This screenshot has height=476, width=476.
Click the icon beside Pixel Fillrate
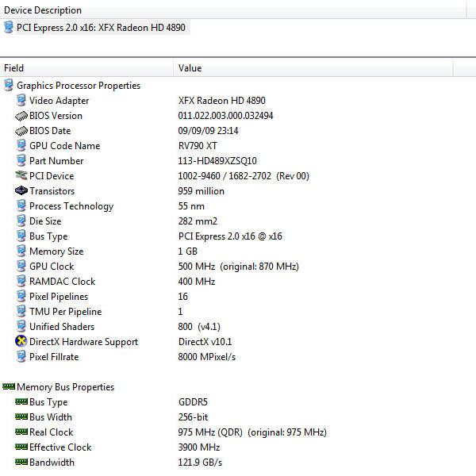coord(21,357)
